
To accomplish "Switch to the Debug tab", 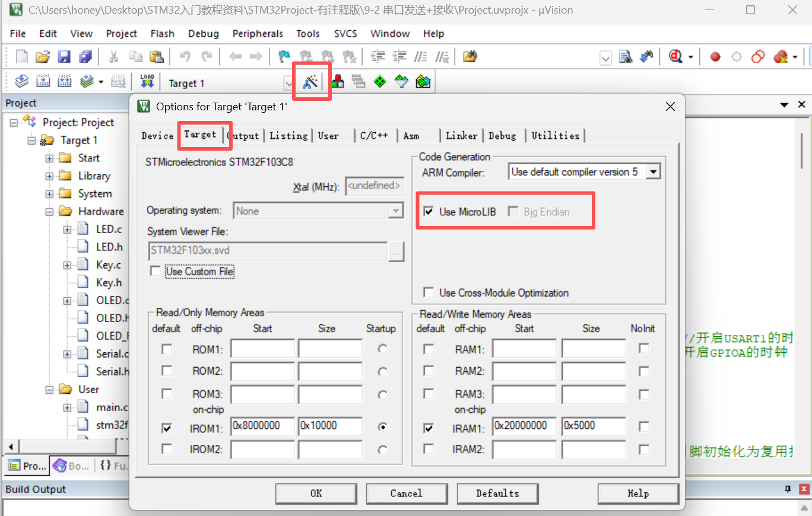I will [x=503, y=136].
